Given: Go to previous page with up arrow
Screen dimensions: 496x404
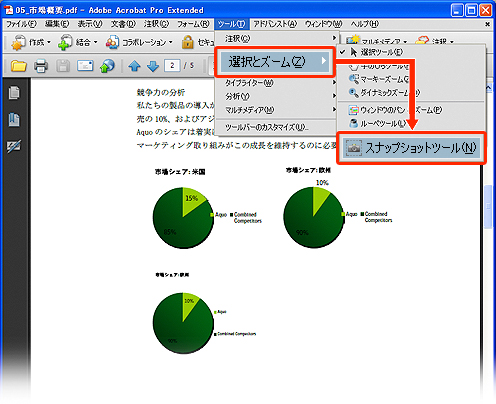Looking at the screenshot, I should tap(134, 66).
